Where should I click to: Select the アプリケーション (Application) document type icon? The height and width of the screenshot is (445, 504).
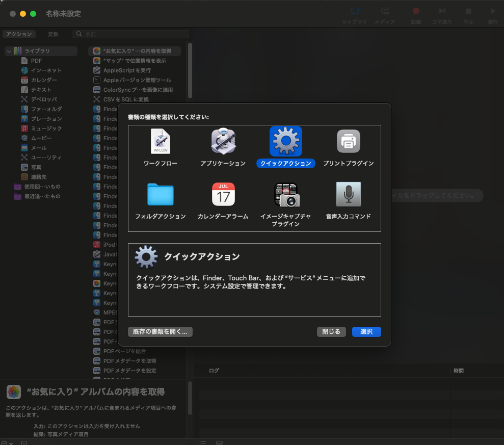pyautogui.click(x=223, y=141)
